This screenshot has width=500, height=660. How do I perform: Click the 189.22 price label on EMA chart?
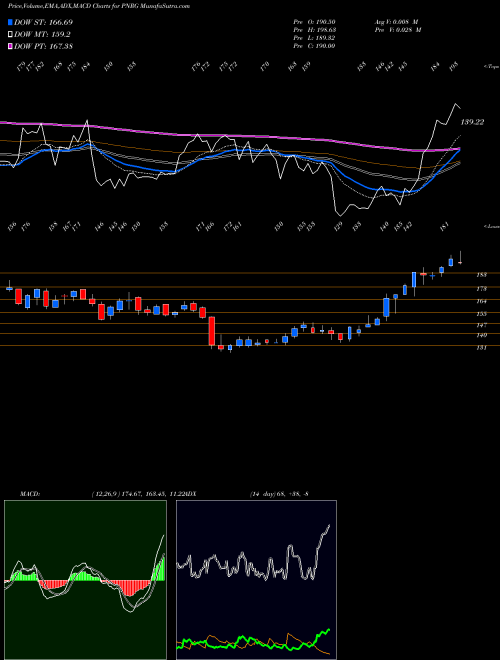pyautogui.click(x=472, y=122)
